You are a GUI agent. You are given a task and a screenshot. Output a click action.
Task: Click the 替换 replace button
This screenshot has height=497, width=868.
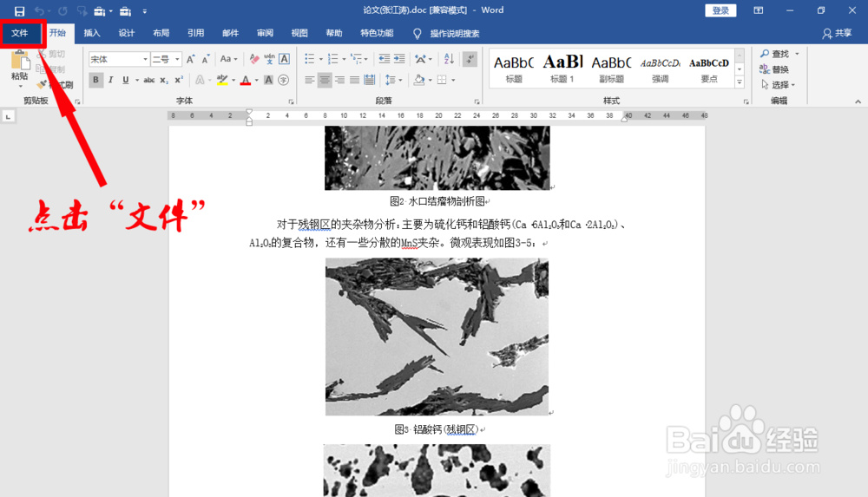point(774,69)
